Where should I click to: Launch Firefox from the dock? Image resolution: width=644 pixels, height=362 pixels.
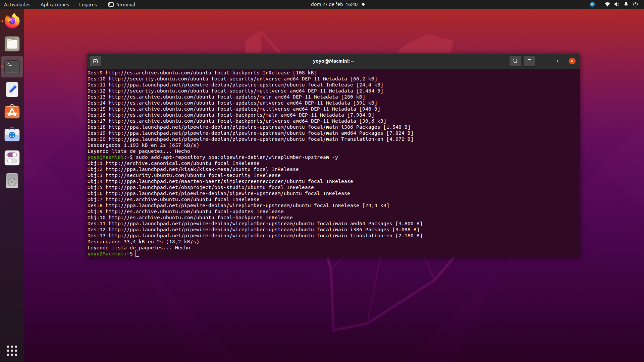[x=12, y=21]
